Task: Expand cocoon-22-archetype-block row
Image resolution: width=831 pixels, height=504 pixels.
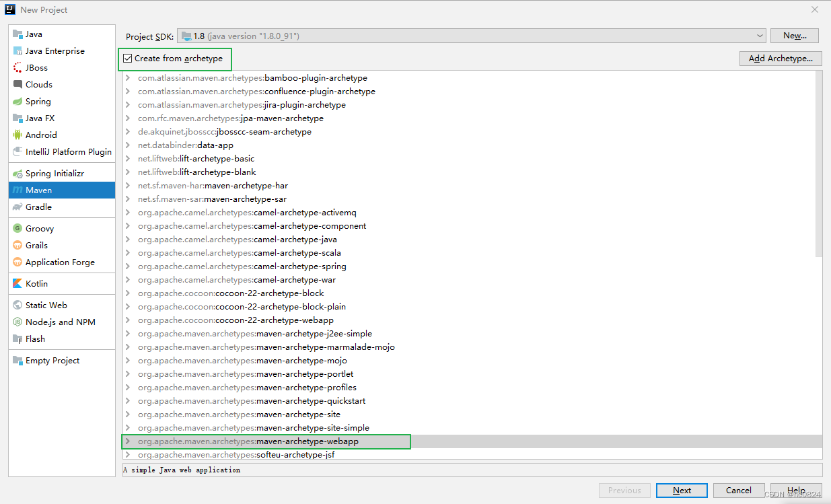Action: pos(127,293)
